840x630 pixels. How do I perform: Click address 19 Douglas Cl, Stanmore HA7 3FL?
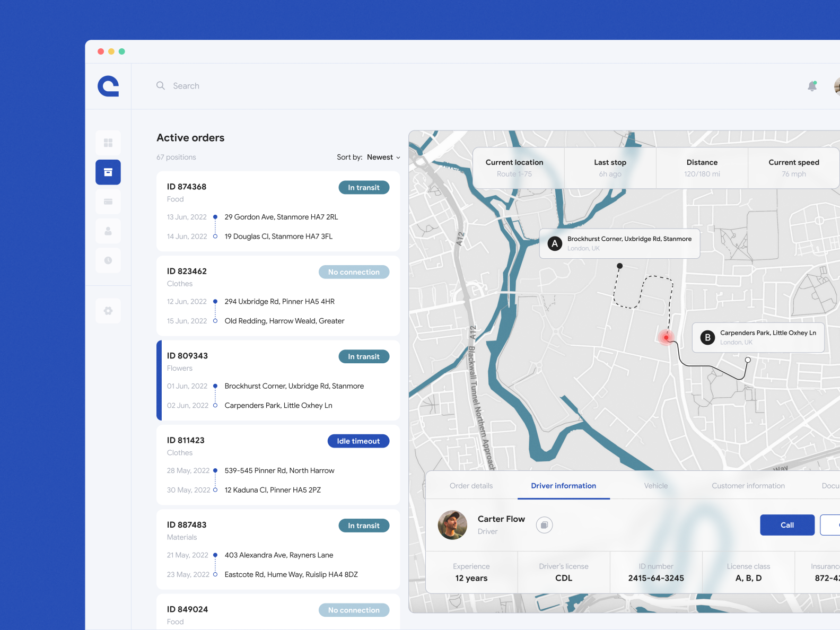(x=278, y=237)
